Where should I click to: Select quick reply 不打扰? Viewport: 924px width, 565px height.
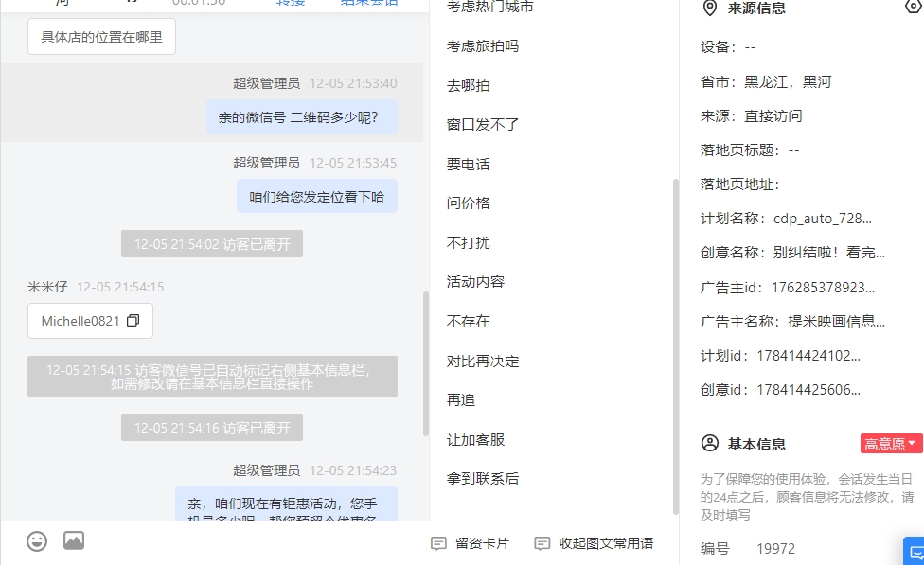click(469, 242)
